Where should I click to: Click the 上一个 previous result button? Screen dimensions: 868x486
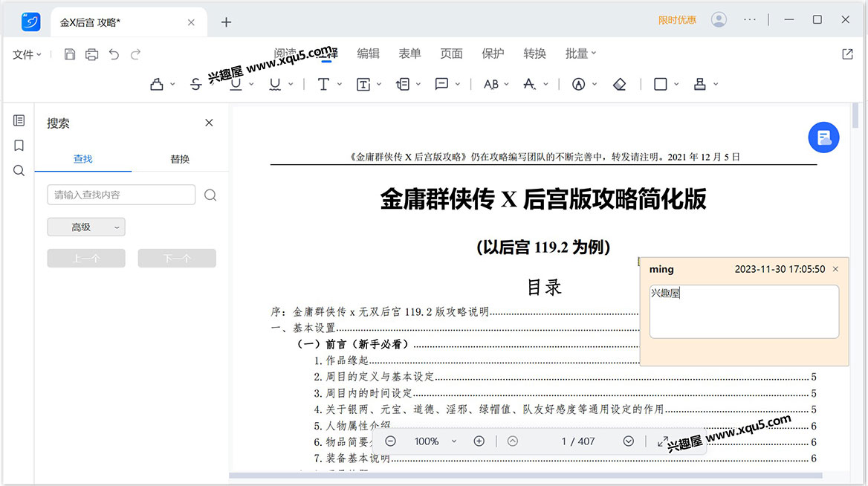coord(86,258)
